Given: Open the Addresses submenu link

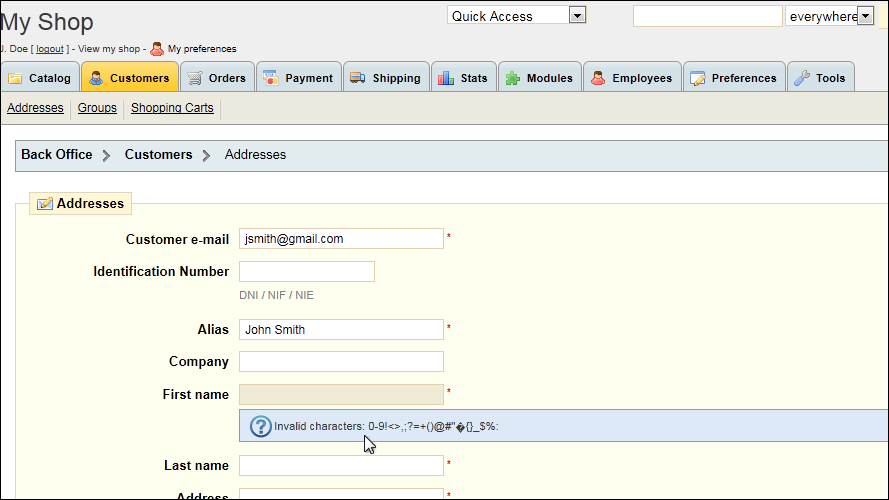Looking at the screenshot, I should click(x=35, y=108).
